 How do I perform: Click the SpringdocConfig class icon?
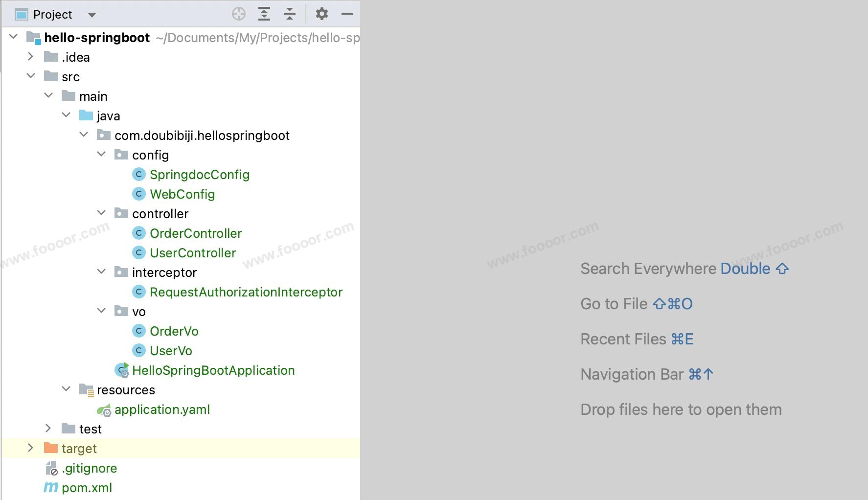click(139, 175)
